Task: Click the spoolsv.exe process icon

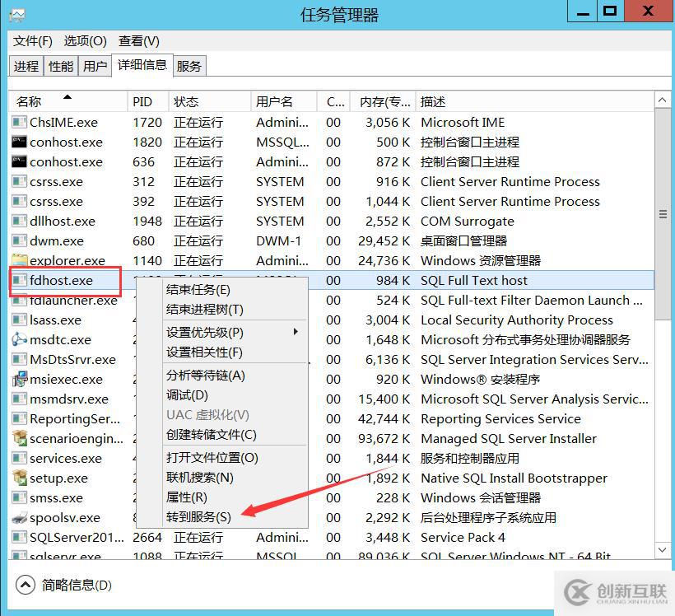Action: [x=18, y=517]
